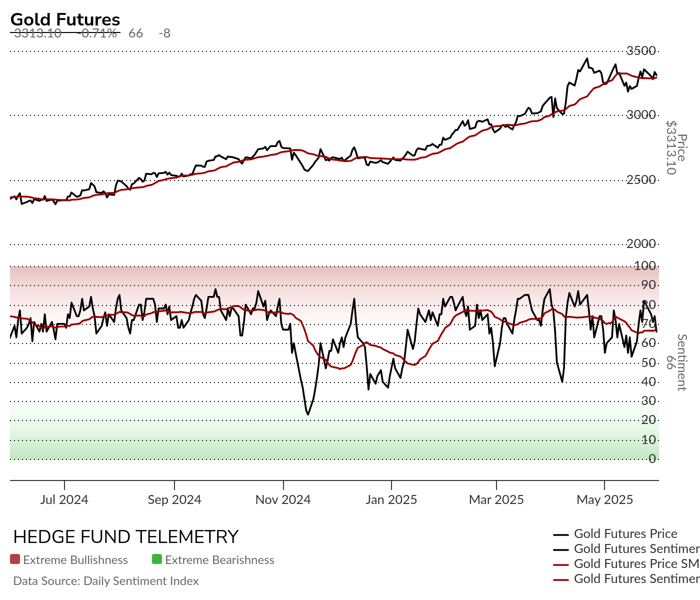Select the red Extreme Bullishness legend swatch
This screenshot has width=700, height=600.
click(15, 559)
